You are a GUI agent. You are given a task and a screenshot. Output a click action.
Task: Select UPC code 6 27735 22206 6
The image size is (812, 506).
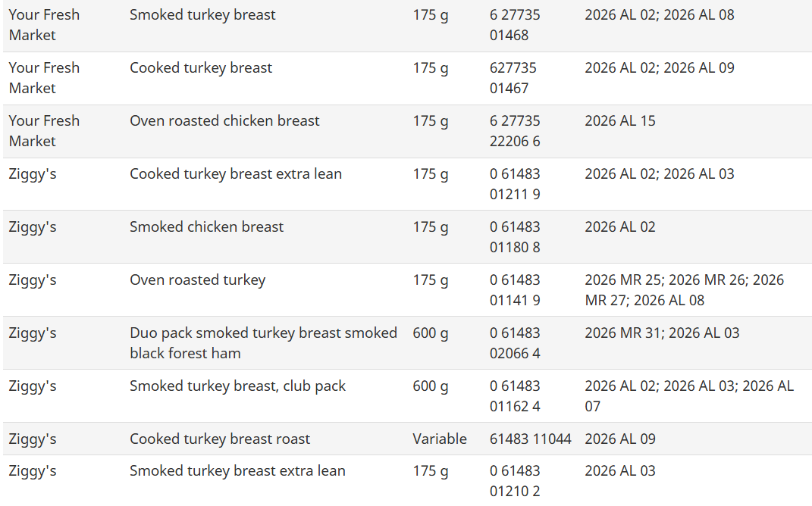coord(515,131)
